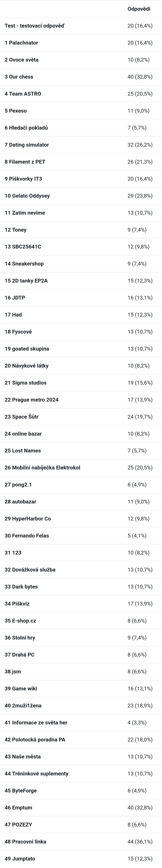Select the '7 Dating simulator' entry
Viewport: 162px width, 868px height.
pos(81,145)
